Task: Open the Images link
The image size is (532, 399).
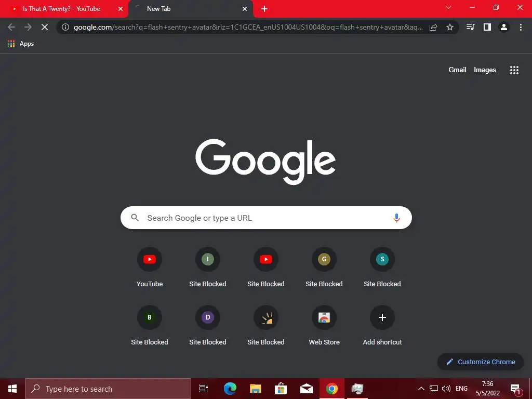Action: click(485, 70)
